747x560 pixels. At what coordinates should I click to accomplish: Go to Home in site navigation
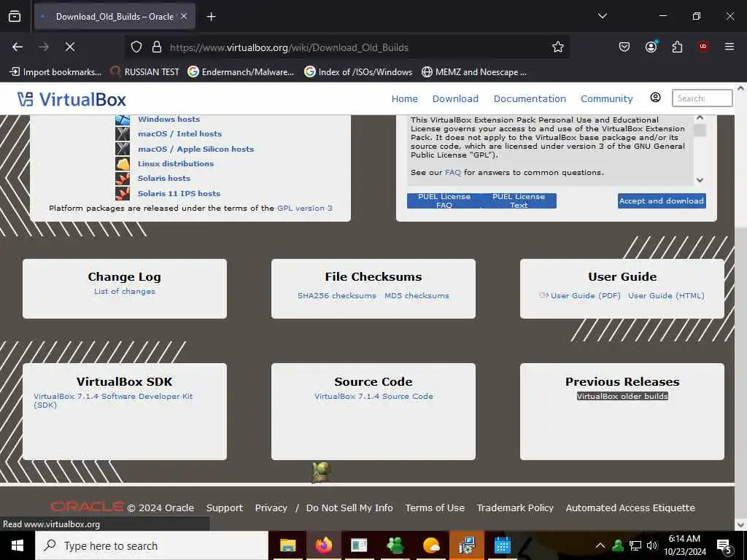(404, 98)
